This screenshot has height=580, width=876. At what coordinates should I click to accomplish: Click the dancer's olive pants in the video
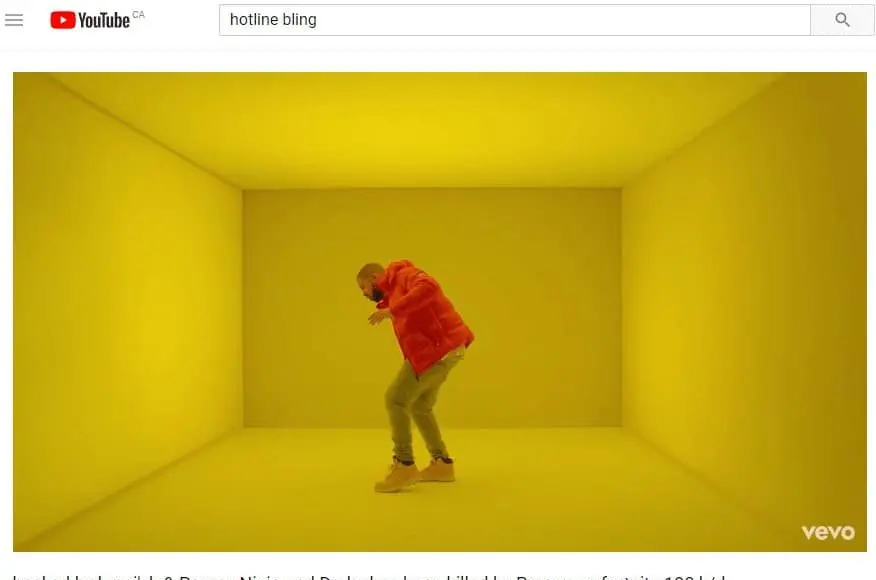[x=416, y=408]
